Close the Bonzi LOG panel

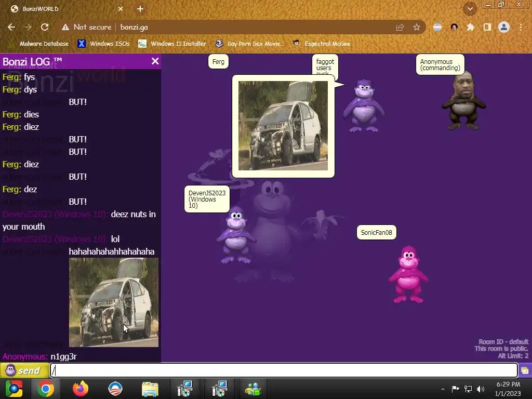pos(155,61)
